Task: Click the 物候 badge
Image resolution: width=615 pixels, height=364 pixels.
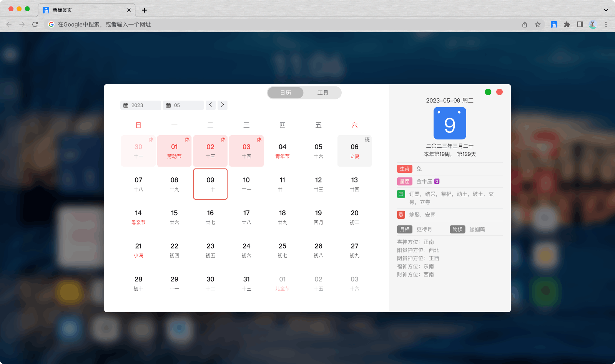Action: pyautogui.click(x=457, y=229)
